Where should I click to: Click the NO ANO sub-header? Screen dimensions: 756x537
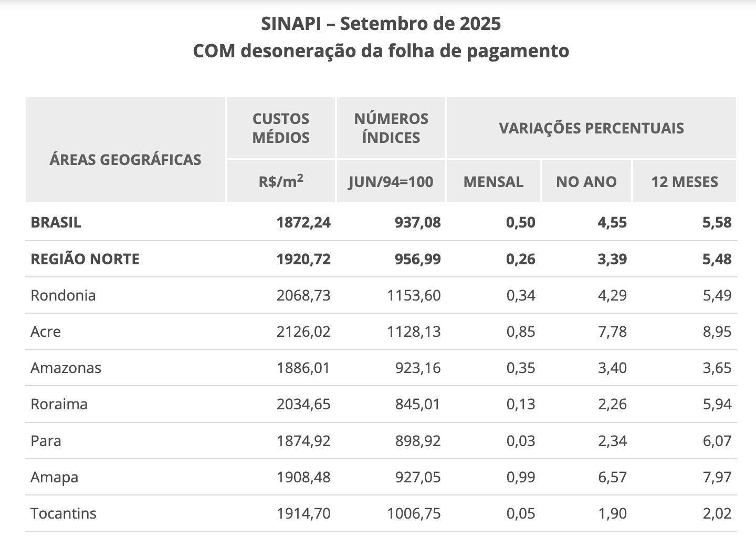(586, 182)
